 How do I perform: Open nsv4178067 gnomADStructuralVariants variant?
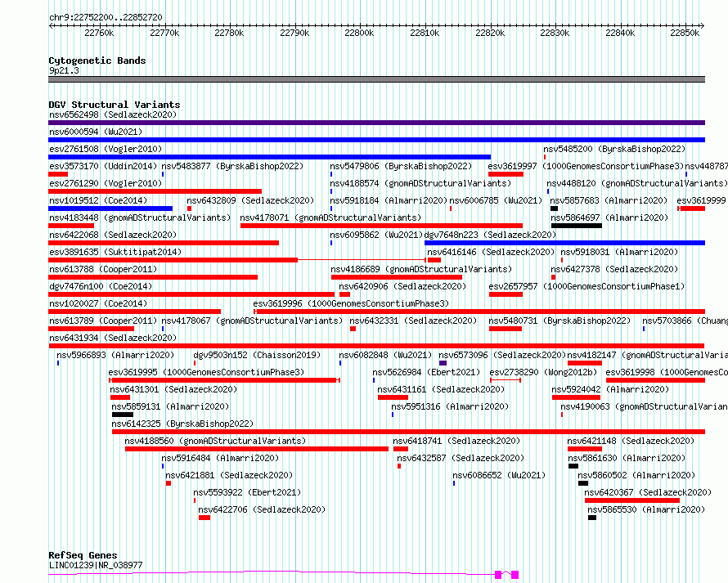click(252, 321)
